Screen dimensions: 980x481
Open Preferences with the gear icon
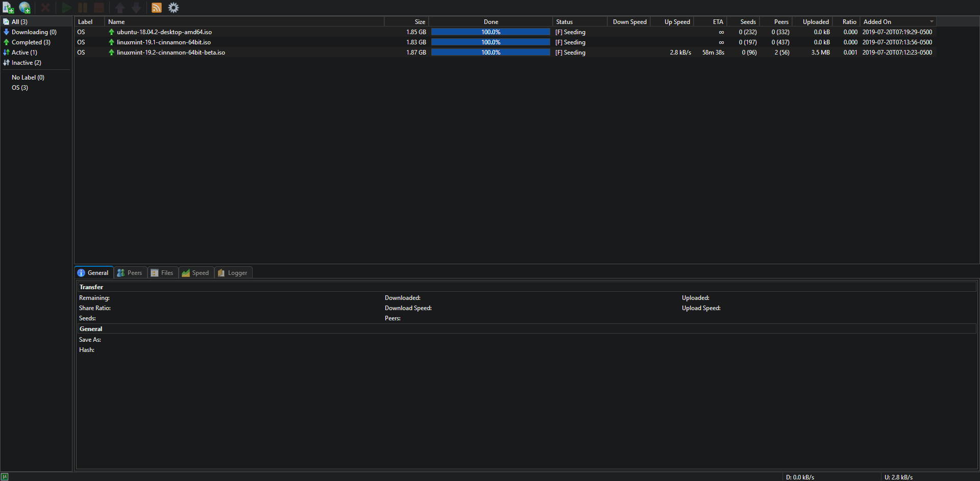point(173,8)
